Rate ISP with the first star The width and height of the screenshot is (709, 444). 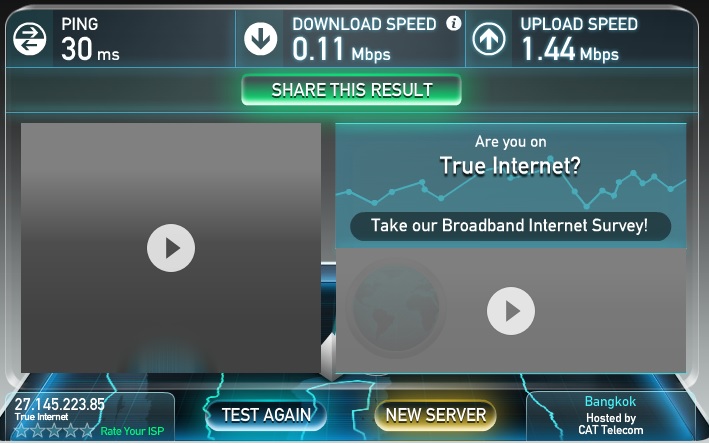[21, 430]
